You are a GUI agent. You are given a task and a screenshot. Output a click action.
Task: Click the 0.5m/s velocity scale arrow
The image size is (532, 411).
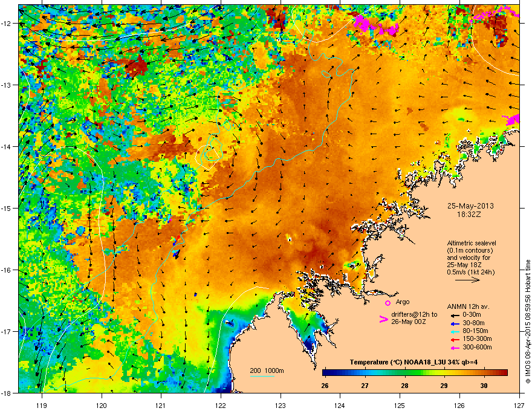tap(467, 280)
